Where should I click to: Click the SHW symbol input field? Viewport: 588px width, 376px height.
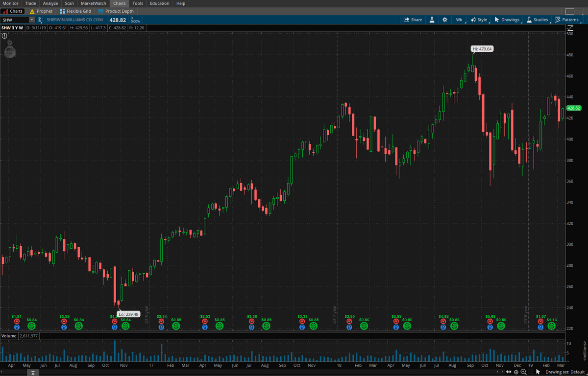15,20
